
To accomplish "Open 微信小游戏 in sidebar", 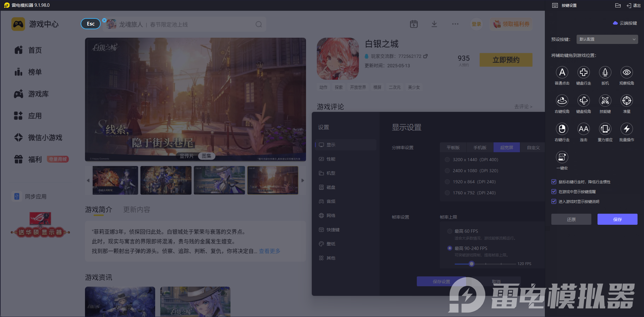I will pyautogui.click(x=38, y=137).
